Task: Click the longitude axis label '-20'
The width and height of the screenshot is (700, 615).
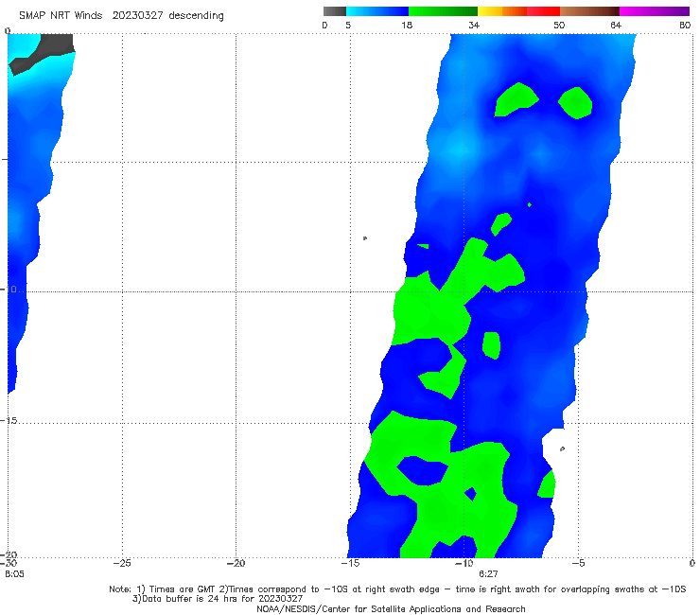Action: tap(236, 564)
